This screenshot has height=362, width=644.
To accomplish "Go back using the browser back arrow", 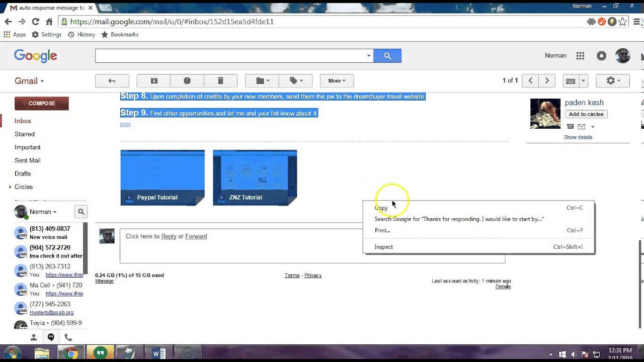I will pos(8,22).
